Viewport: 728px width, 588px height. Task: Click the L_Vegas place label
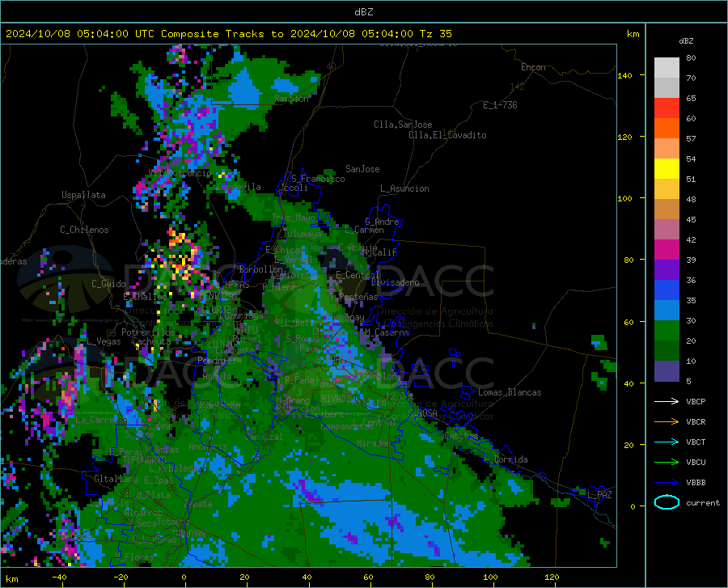point(104,341)
